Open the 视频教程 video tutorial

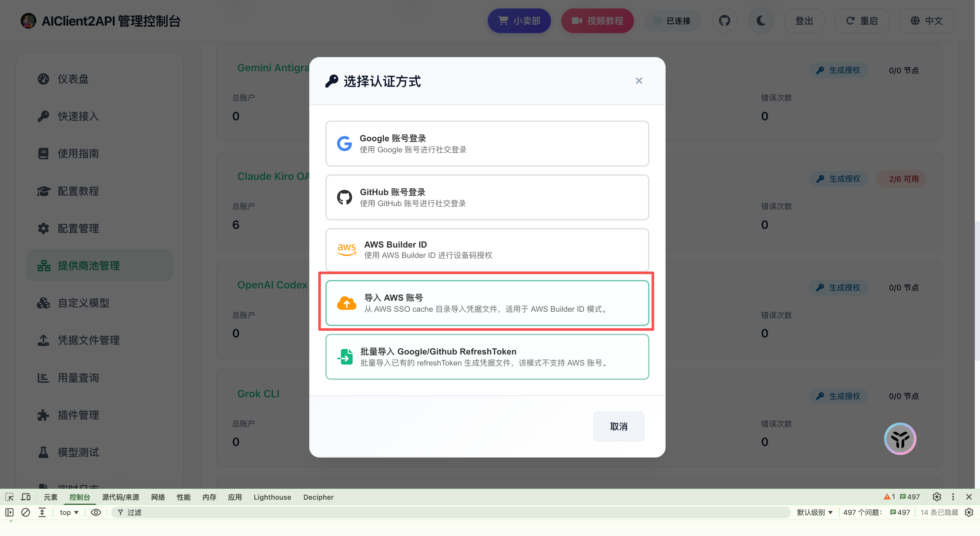pos(597,20)
